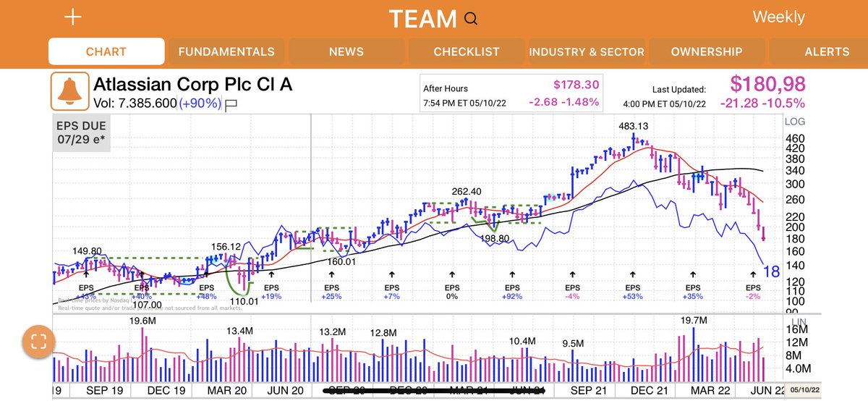Tap the EPS DUE 07/29 box
Screen dimensions: 868x401
(x=82, y=132)
